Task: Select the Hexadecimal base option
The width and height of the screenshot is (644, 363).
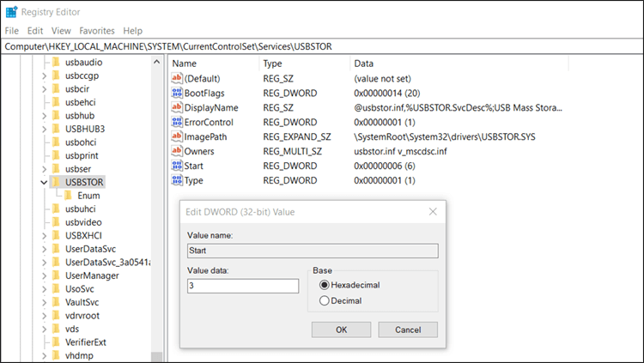Action: [324, 285]
